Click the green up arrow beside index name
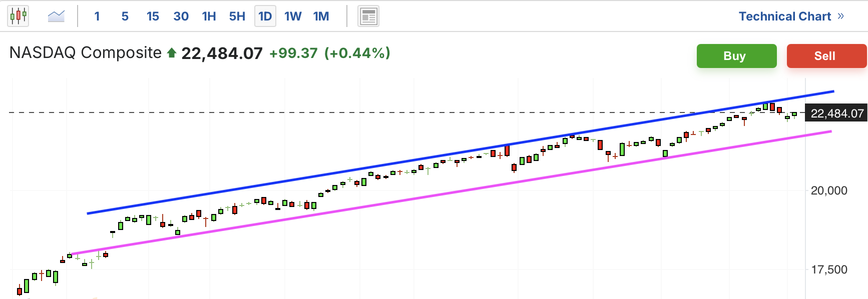The image size is (868, 299). [172, 52]
